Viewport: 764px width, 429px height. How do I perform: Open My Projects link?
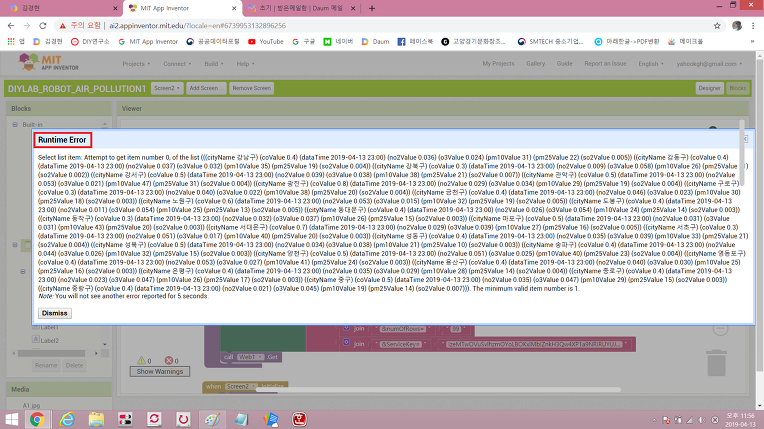point(498,64)
